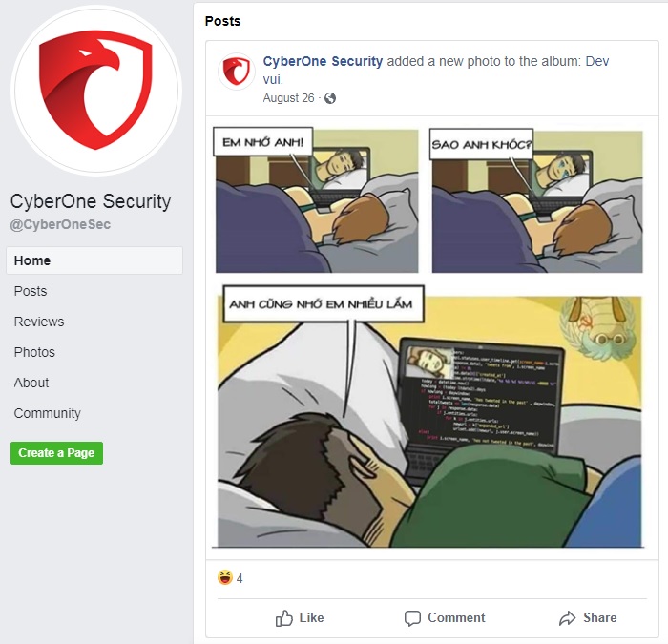Open the Posts section in sidebar
Screen dimensions: 668x644
pyautogui.click(x=31, y=291)
